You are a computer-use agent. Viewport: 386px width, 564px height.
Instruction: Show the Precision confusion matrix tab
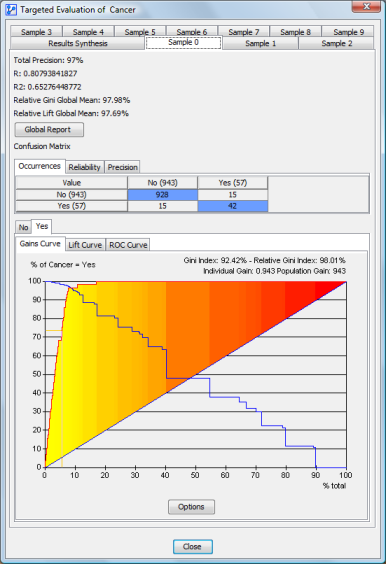122,167
